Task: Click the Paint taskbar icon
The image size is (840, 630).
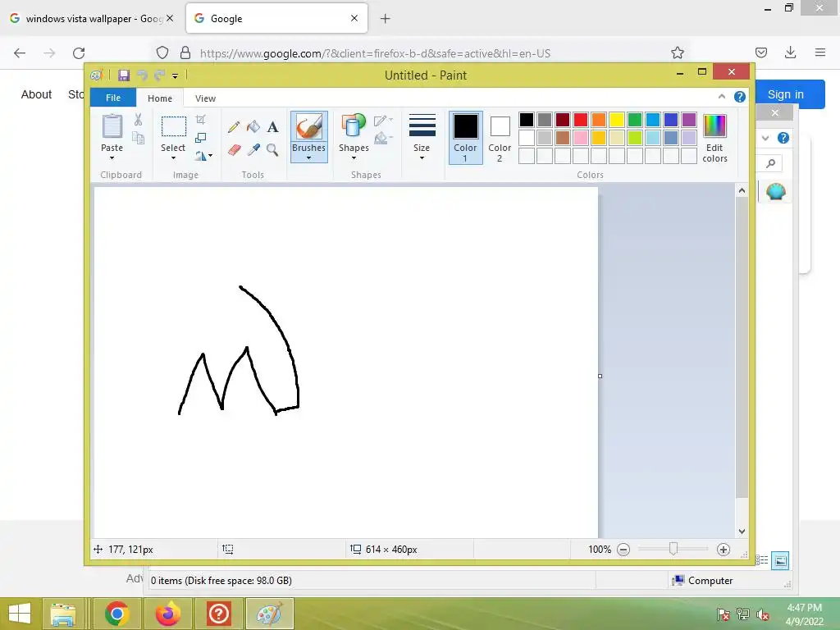Action: pos(269,614)
